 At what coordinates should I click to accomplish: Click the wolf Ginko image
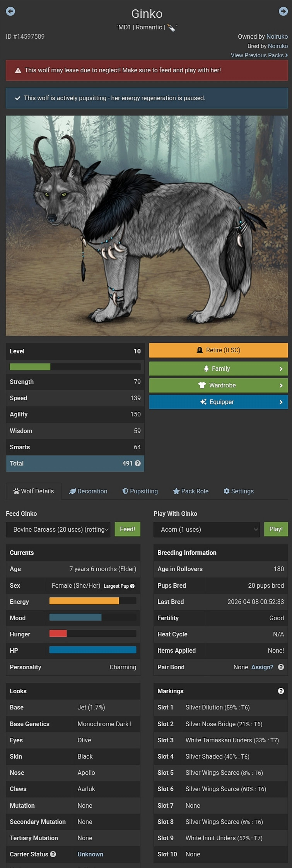[147, 225]
